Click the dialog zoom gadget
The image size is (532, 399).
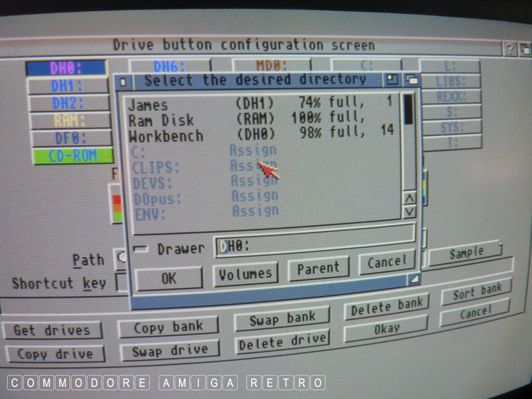[x=391, y=80]
